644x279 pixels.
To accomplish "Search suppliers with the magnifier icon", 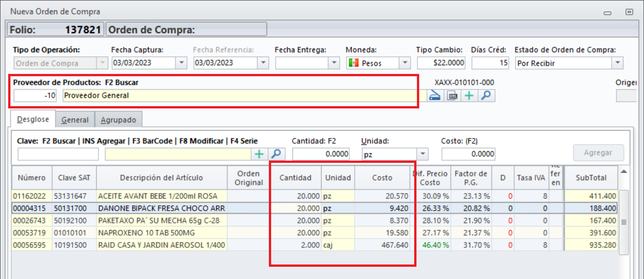I will click(485, 96).
